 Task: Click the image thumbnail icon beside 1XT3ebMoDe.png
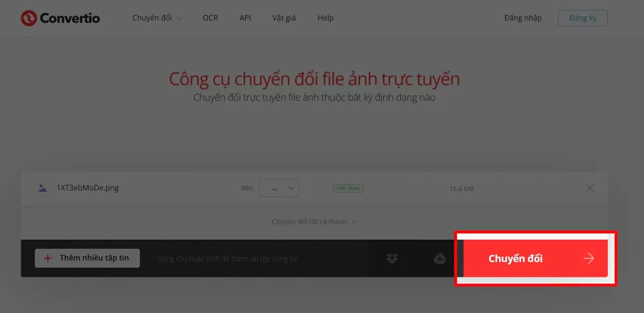click(x=42, y=188)
